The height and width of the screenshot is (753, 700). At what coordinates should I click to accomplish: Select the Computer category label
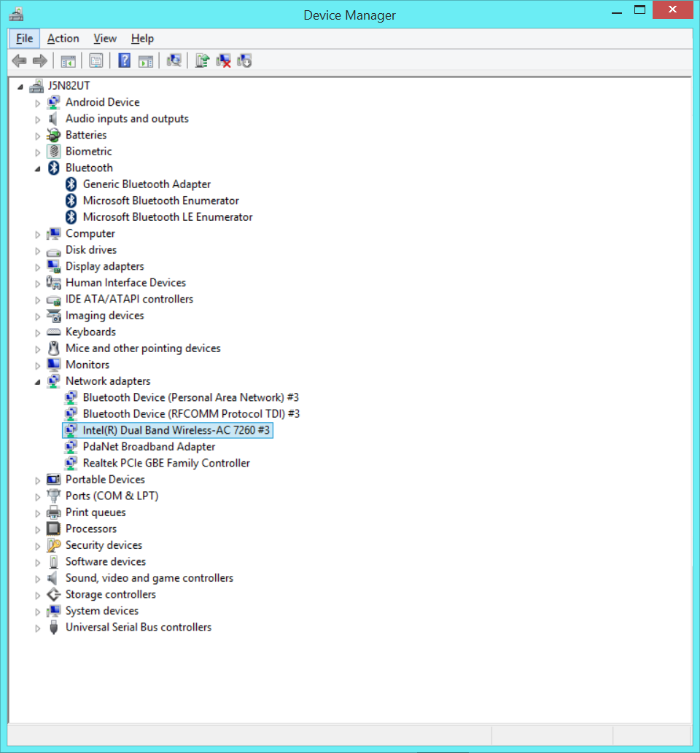[x=90, y=233]
